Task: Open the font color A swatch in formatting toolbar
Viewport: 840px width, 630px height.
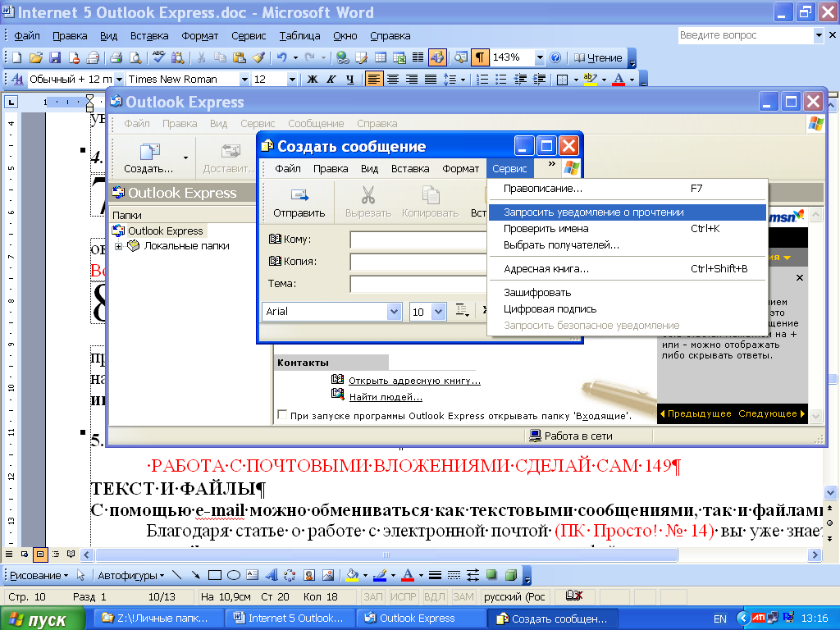Action: 619,80
